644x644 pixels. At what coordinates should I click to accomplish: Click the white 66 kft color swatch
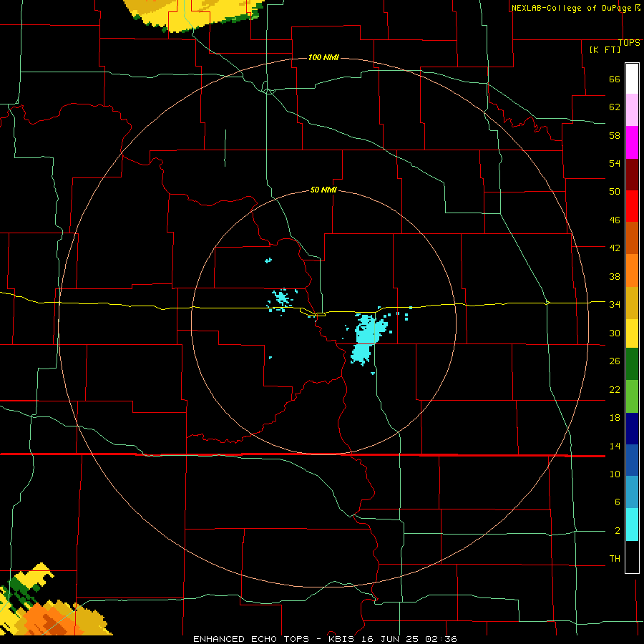click(632, 79)
